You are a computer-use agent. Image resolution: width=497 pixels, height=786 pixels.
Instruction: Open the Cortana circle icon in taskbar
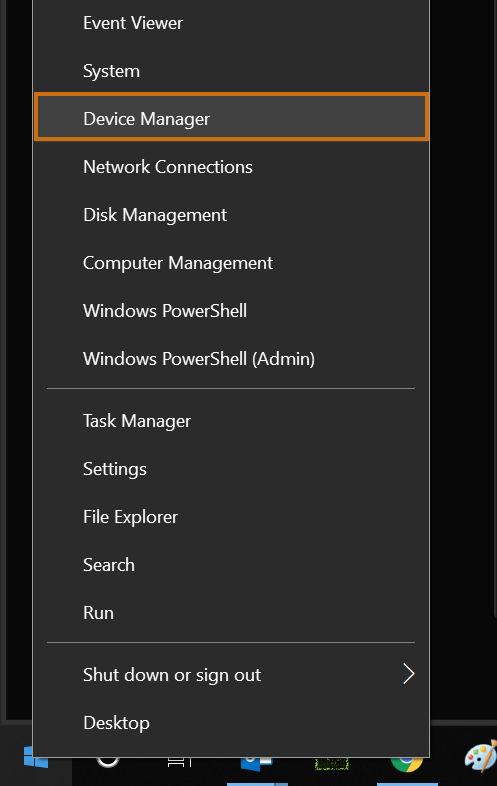108,762
